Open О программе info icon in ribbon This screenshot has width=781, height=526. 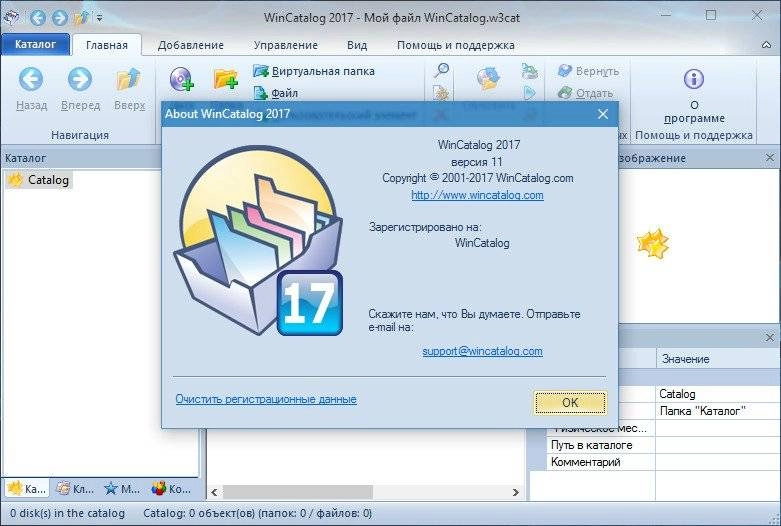point(694,79)
